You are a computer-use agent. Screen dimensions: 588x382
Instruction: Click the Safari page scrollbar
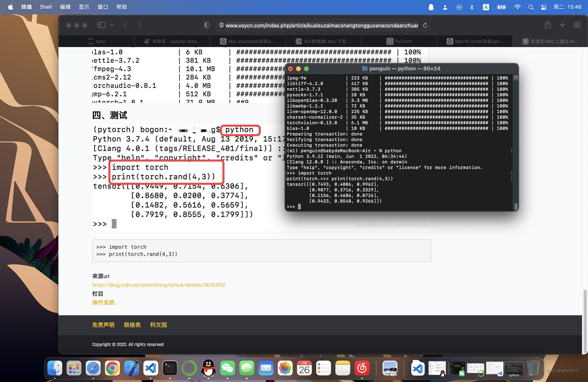coord(585,321)
